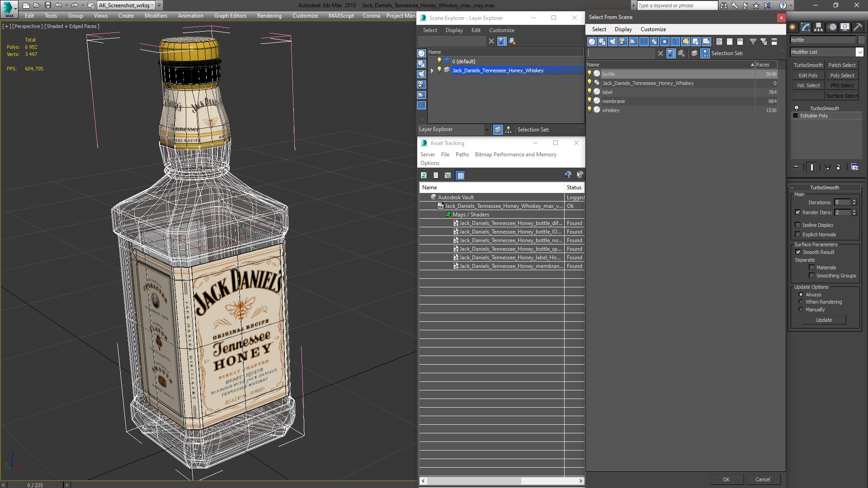Screen dimensions: 868x488
Task: Click Save File icon in main toolbar
Action: pos(47,5)
